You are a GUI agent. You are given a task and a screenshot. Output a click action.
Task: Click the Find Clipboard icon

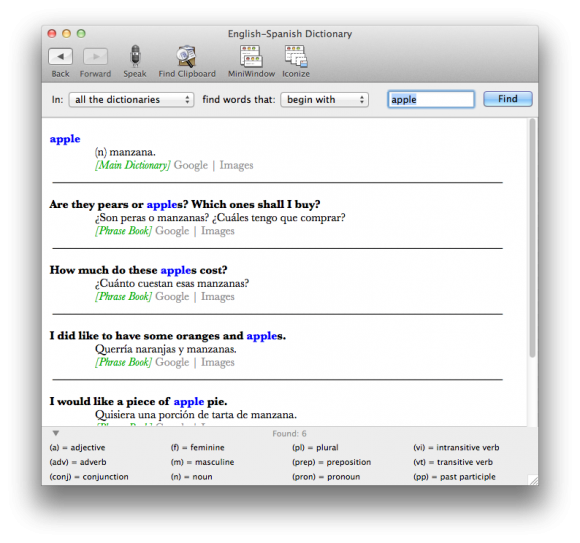(186, 57)
